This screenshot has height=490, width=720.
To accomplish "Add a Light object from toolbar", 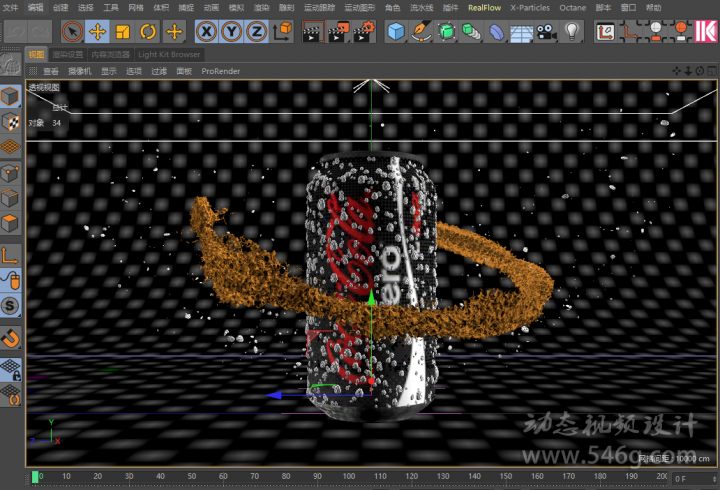I will coord(572,31).
